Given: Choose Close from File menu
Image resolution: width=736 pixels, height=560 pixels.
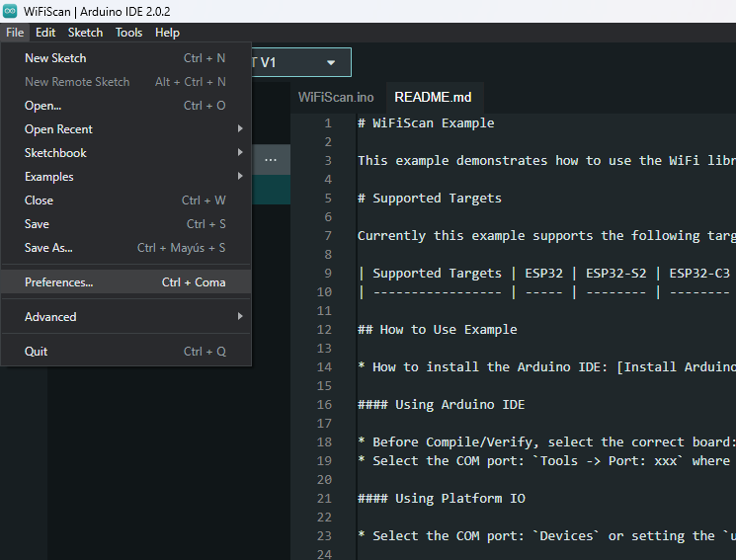Looking at the screenshot, I should pos(125,200).
